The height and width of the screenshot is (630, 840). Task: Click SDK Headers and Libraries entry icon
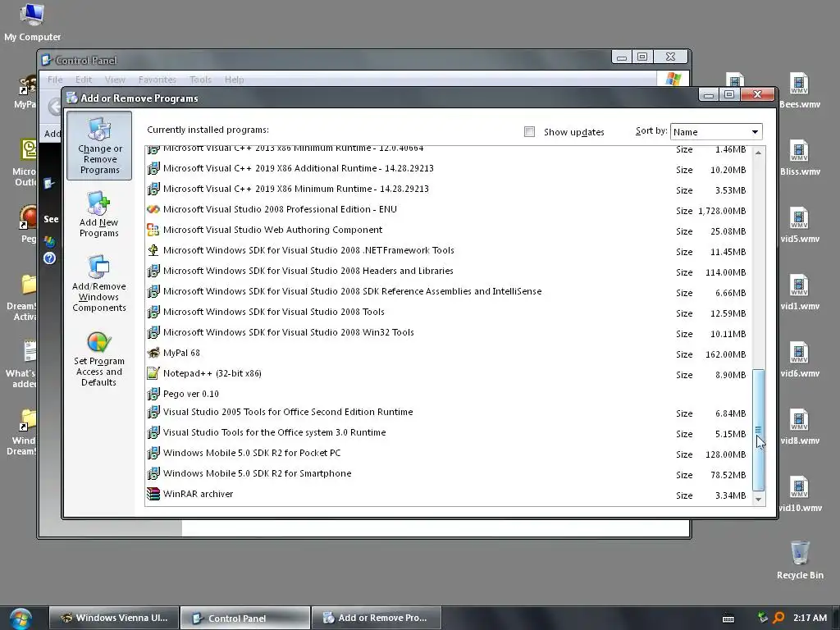153,271
